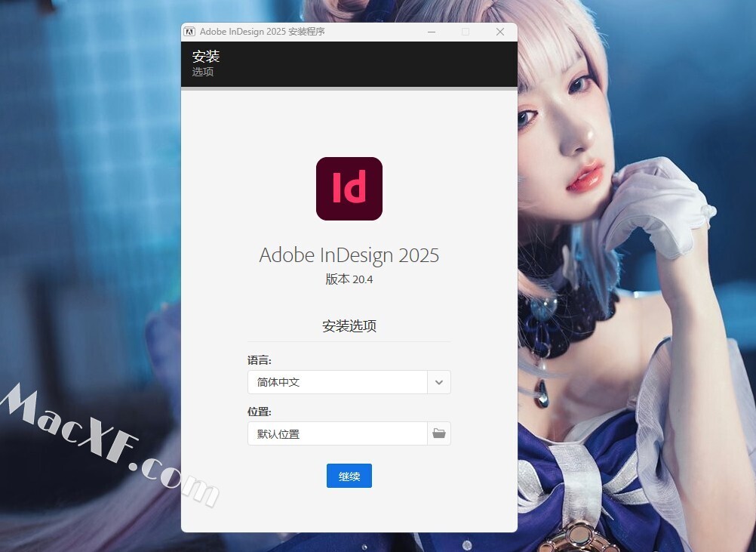Click the 安装选项 heading
The image size is (756, 552).
[349, 326]
